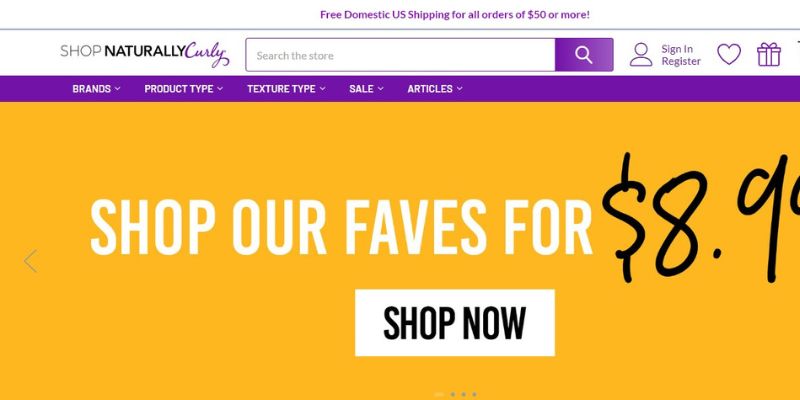Open the gift box icon
This screenshot has height=400, width=800.
pyautogui.click(x=769, y=55)
